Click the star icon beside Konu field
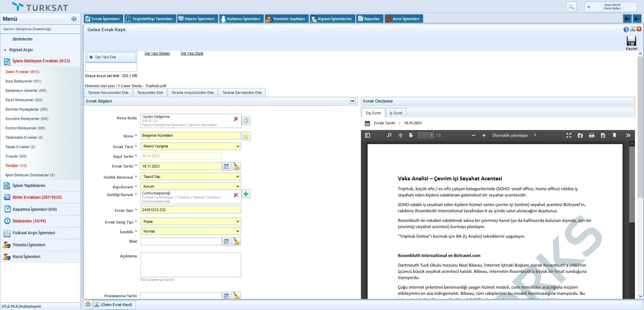Image resolution: width=644 pixels, height=310 pixels. click(x=246, y=136)
